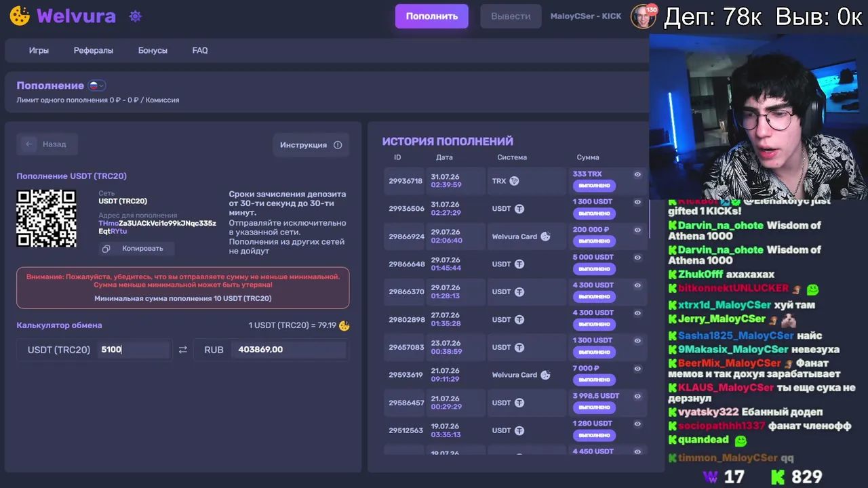Click the USDT (TRC20) amount field containing 5100

(x=134, y=350)
